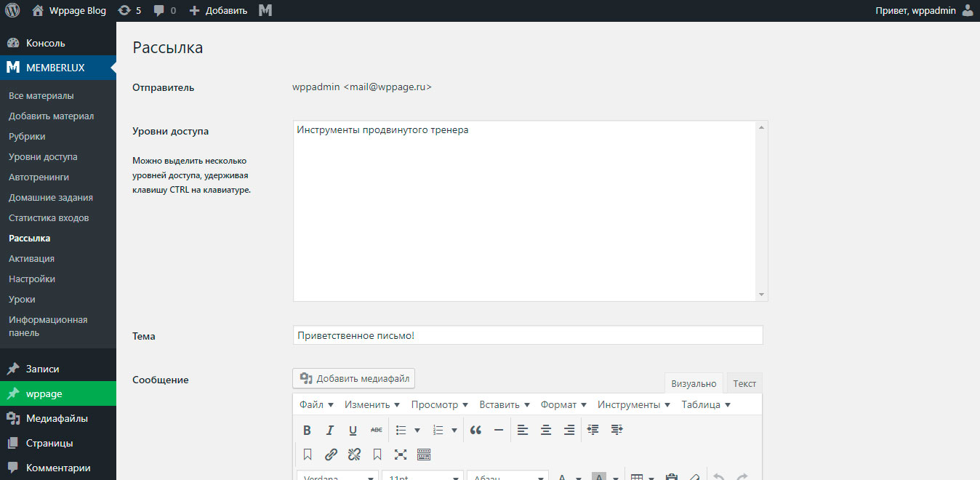Select Инструменты продвинутого тренера access level
Screen dimensions: 980x480
(382, 130)
